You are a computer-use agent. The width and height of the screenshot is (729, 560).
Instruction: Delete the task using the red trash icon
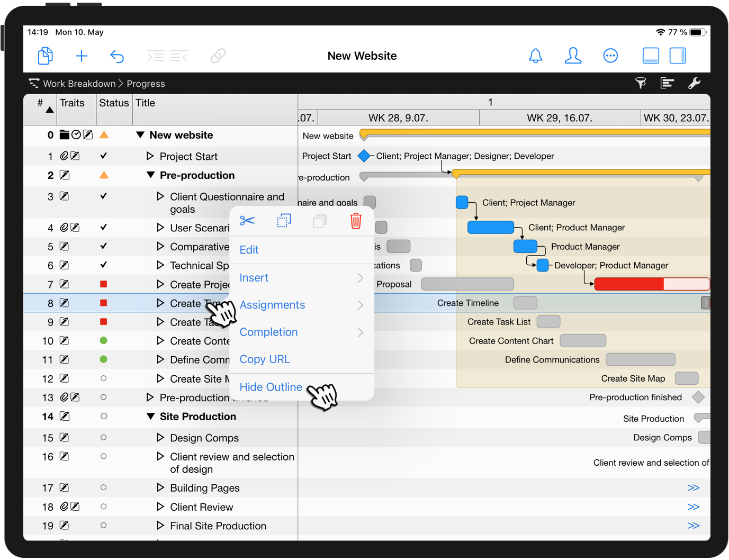click(x=355, y=221)
